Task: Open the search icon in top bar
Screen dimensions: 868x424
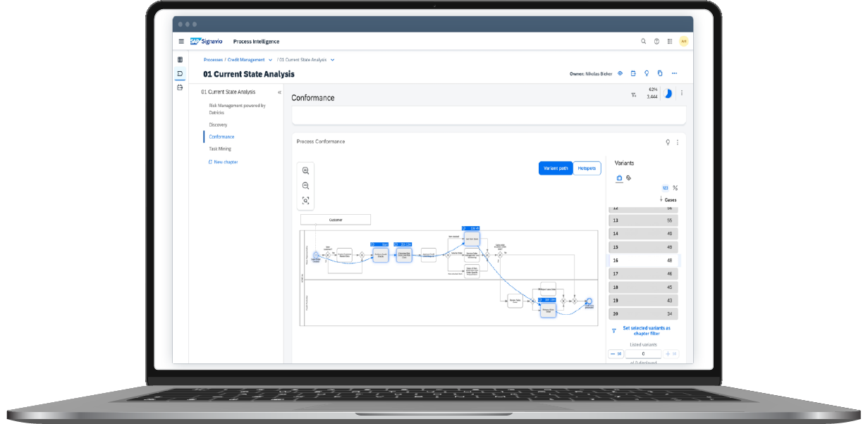Action: [643, 42]
